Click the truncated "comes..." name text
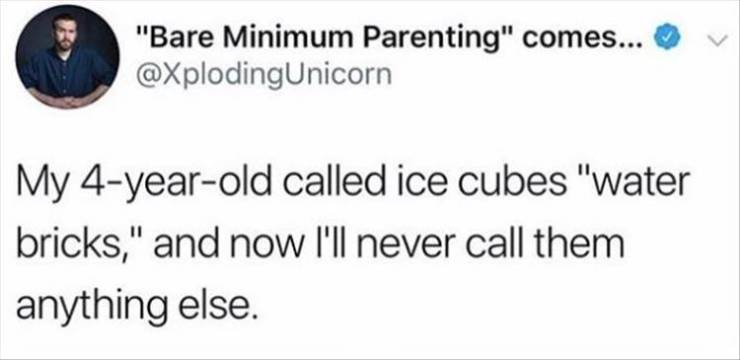This screenshot has height=360, width=740. pyautogui.click(x=582, y=42)
